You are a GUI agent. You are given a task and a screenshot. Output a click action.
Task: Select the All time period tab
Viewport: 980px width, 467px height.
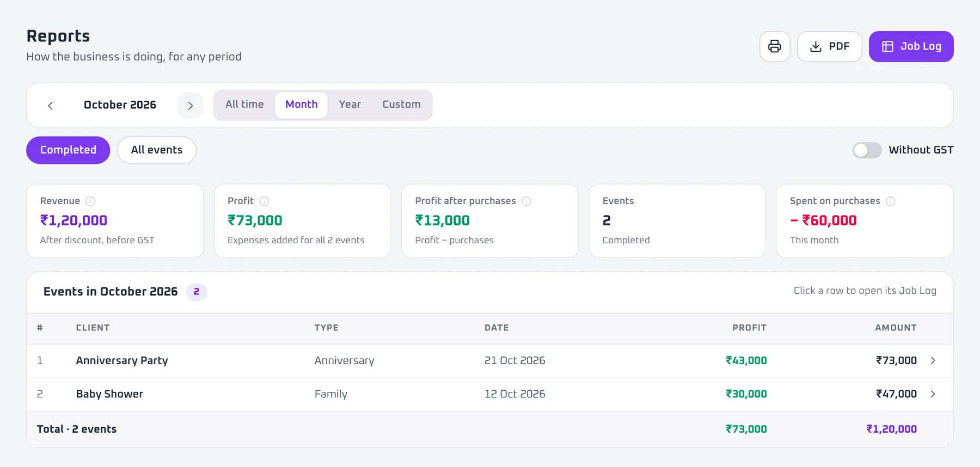pos(244,105)
